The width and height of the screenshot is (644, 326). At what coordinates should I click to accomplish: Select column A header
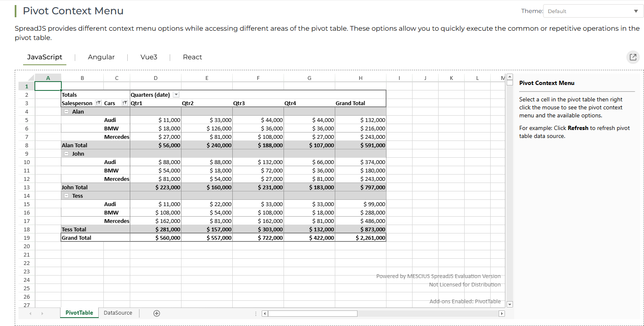click(x=48, y=78)
